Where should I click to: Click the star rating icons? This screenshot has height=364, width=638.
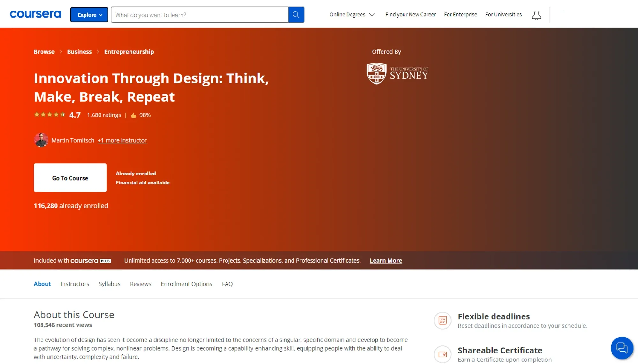49,115
